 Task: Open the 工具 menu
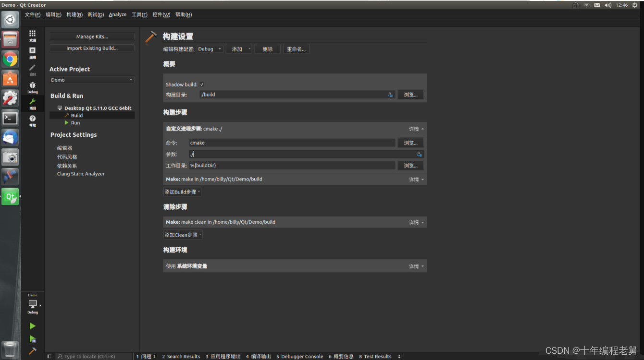(x=139, y=14)
